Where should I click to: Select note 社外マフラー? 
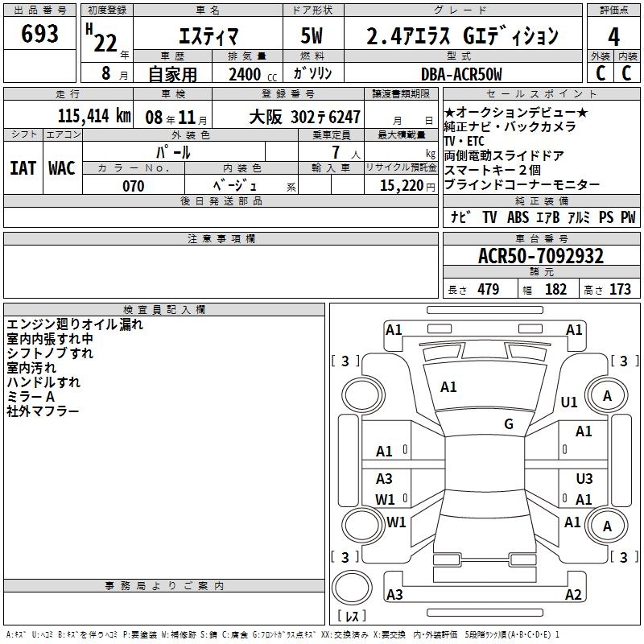tap(43, 411)
